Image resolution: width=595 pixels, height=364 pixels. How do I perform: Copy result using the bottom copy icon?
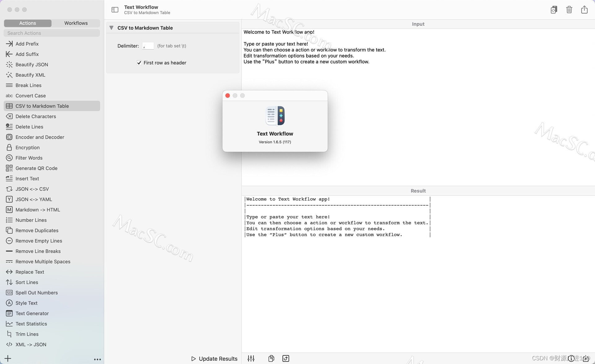[271, 358]
